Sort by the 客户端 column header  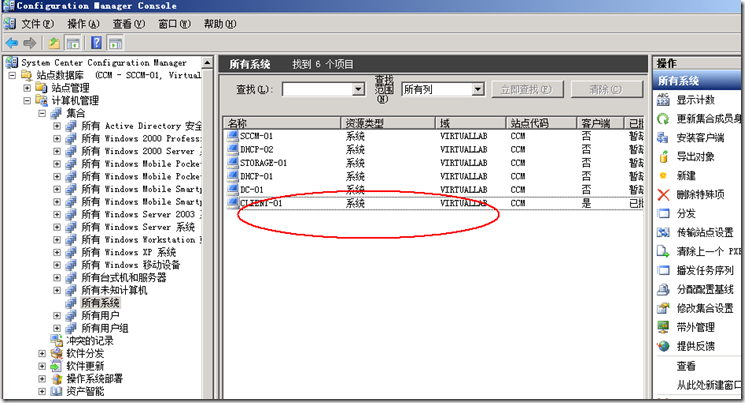click(x=601, y=123)
